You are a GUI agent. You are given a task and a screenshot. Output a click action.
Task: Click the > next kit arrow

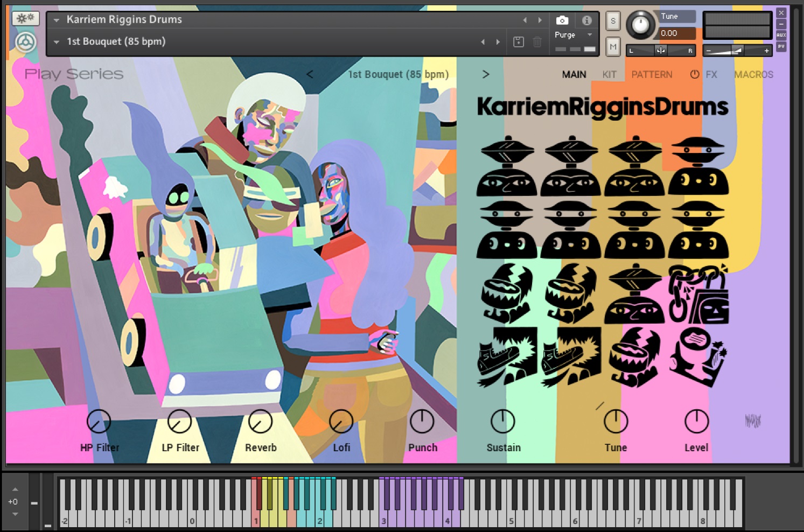click(x=486, y=74)
